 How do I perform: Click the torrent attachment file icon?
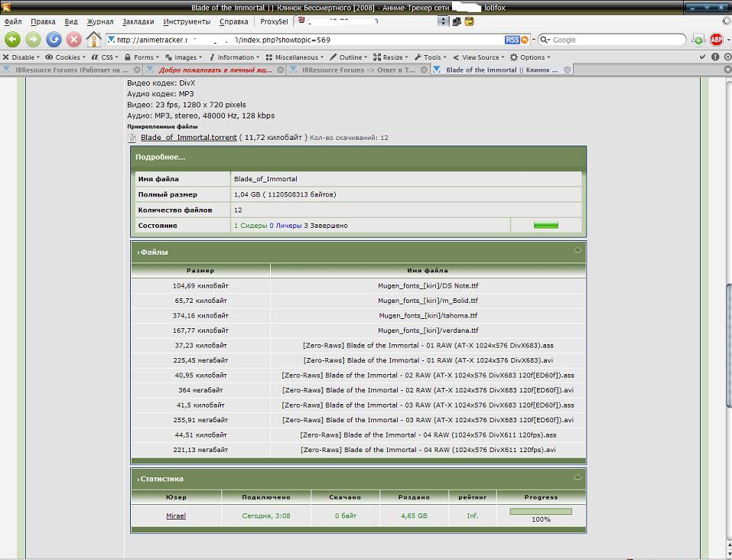pos(132,138)
